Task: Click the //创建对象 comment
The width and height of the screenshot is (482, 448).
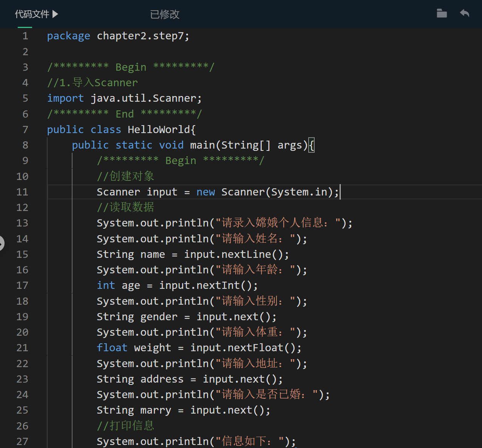Action: point(125,176)
